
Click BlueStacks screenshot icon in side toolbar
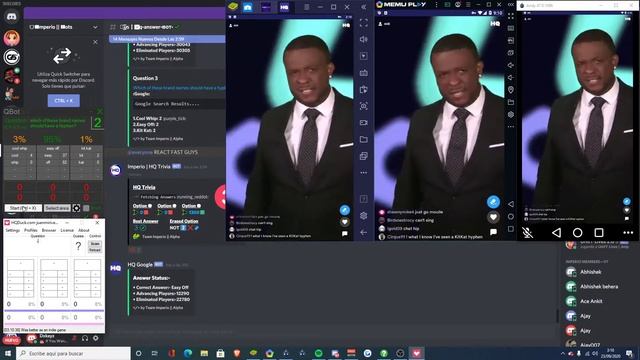click(x=363, y=106)
